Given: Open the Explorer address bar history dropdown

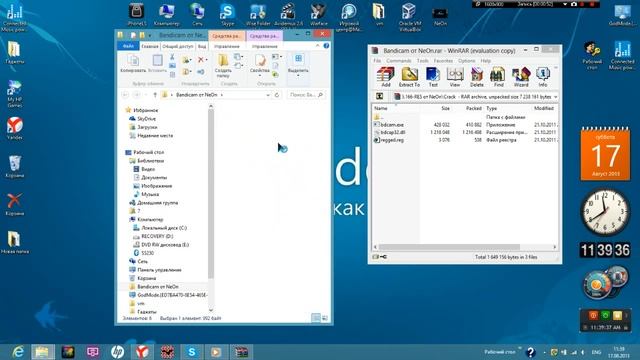Looking at the screenshot, I should click(268, 95).
